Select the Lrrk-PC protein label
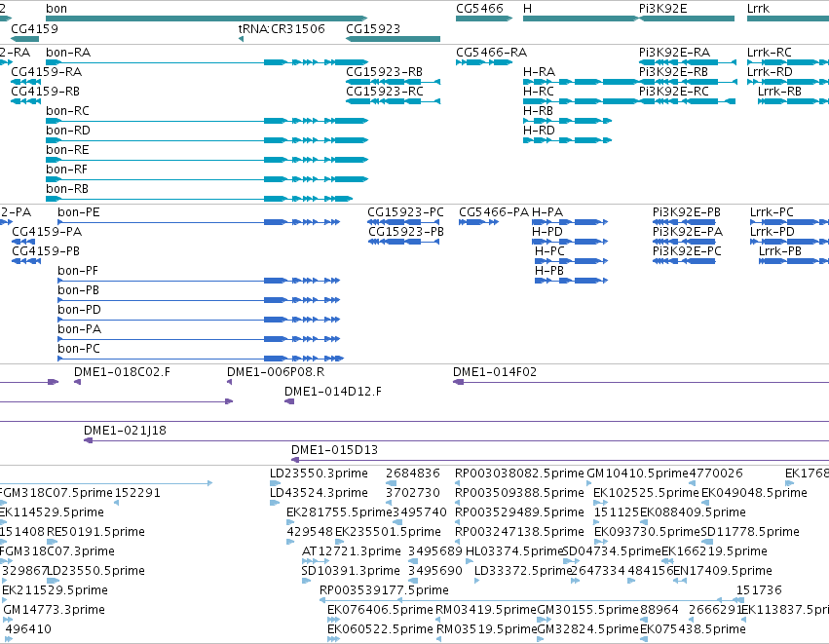The width and height of the screenshot is (829, 644). (772, 212)
